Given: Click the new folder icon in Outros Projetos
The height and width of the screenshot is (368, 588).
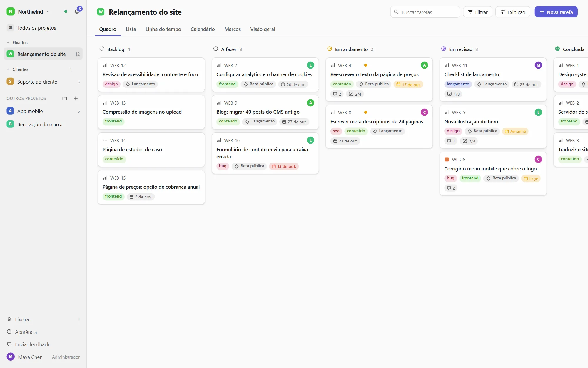Looking at the screenshot, I should [65, 98].
